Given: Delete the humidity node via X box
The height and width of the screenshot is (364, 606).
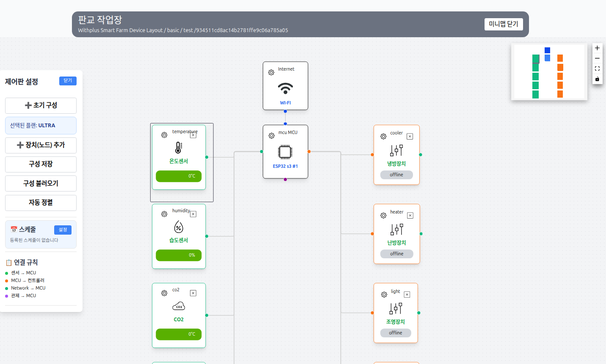Looking at the screenshot, I should [x=193, y=214].
